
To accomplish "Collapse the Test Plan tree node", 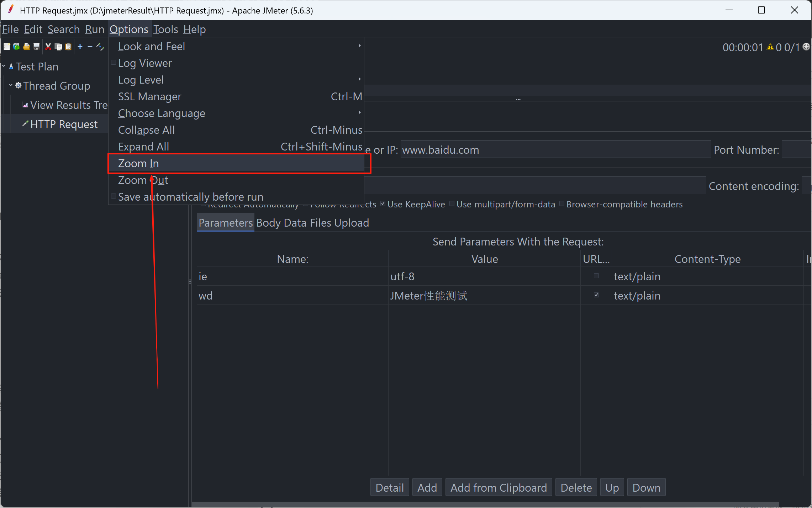I will coord(4,66).
